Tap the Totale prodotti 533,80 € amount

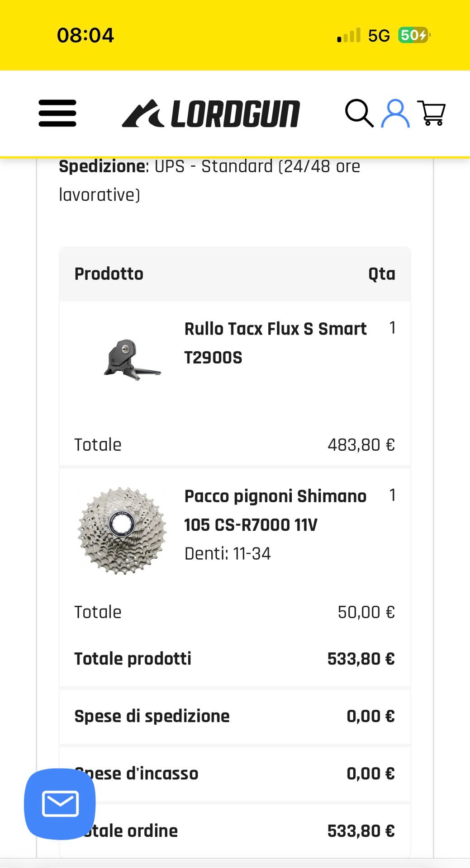(361, 659)
